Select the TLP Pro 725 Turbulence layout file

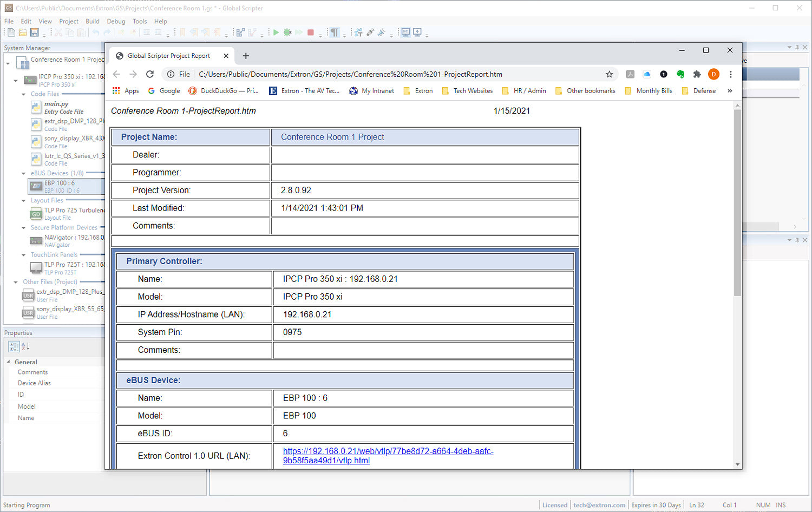click(67, 214)
